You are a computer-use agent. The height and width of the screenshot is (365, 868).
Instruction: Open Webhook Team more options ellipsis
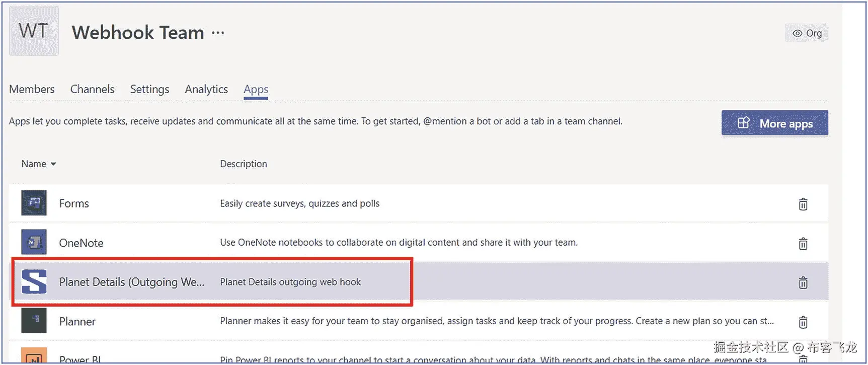point(218,33)
